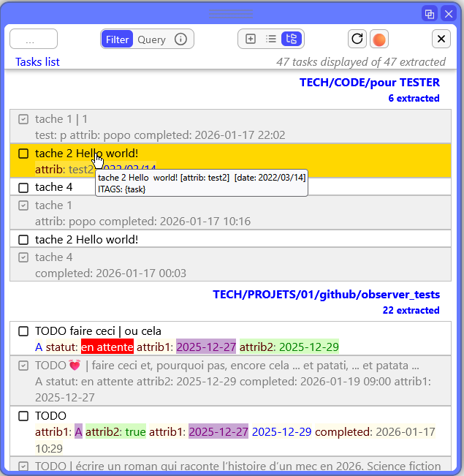Collapse TECH/PROJETS/01/github/observer_tests group header
This screenshot has width=464, height=476.
pyautogui.click(x=326, y=295)
